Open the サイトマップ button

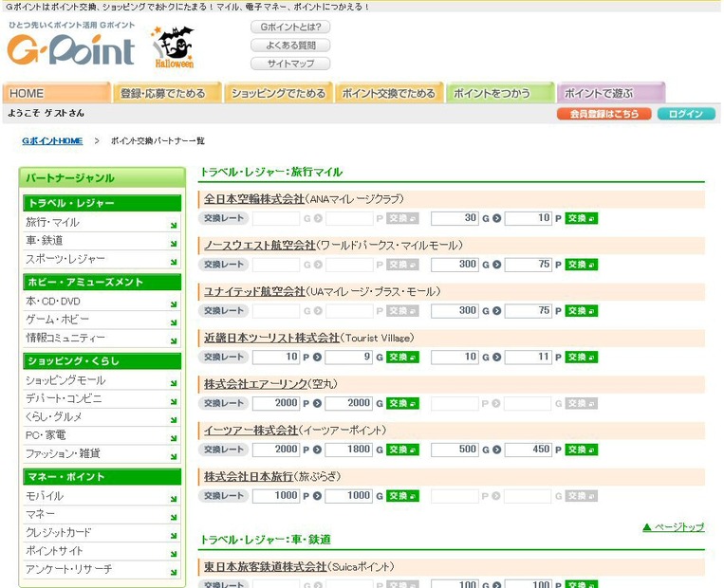coord(290,64)
